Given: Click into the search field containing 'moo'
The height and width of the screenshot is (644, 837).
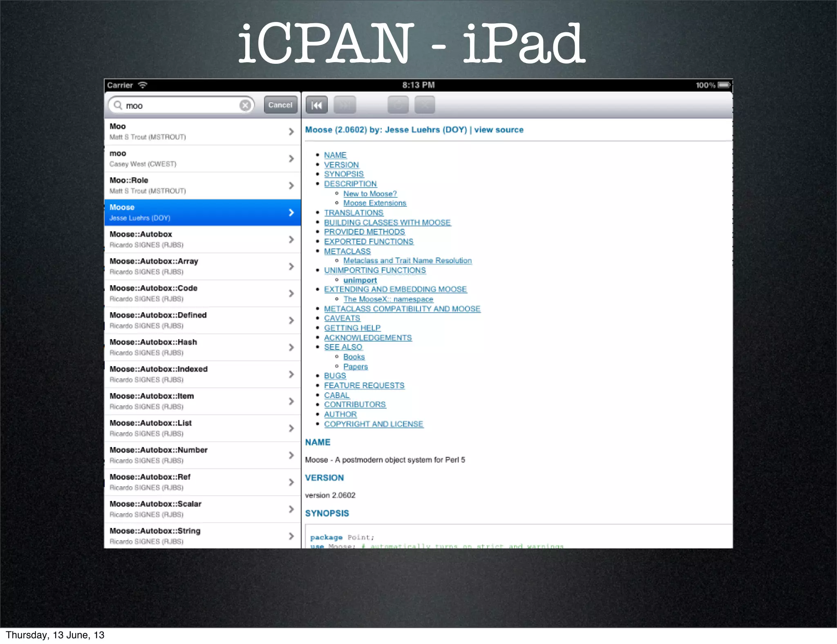Looking at the screenshot, I should click(181, 105).
